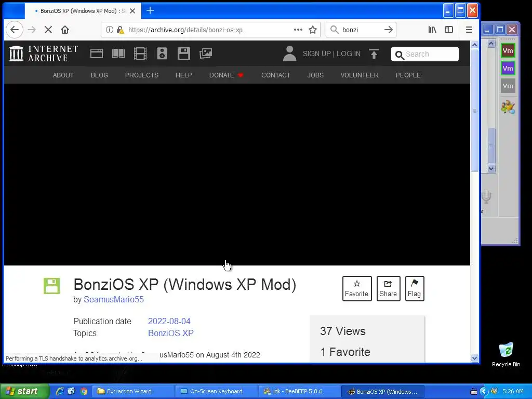Show site information icon in address bar

(109, 30)
